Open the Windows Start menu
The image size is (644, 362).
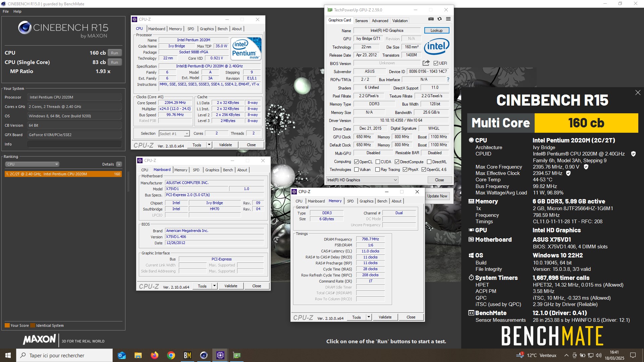pos(8,355)
